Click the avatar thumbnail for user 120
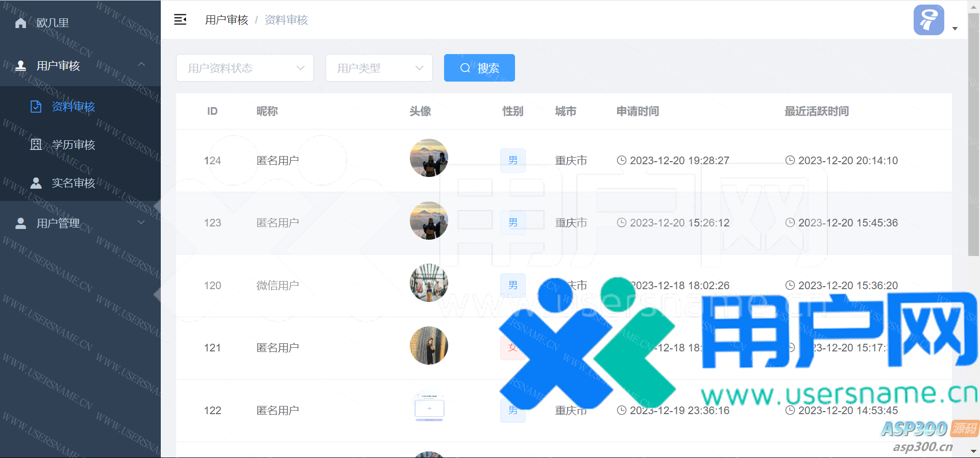Image resolution: width=980 pixels, height=458 pixels. point(429,283)
